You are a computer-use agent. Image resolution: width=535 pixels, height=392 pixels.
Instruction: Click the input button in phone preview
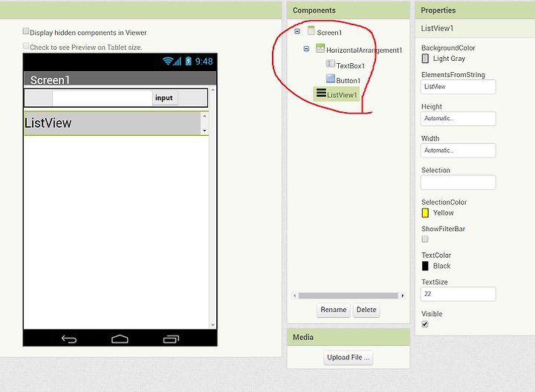pos(164,98)
